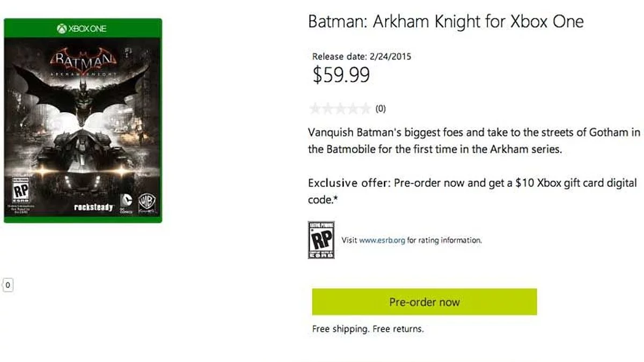Click the product title Batman: Arkham Knight
Viewport: 644px width, 362px height.
coord(445,22)
